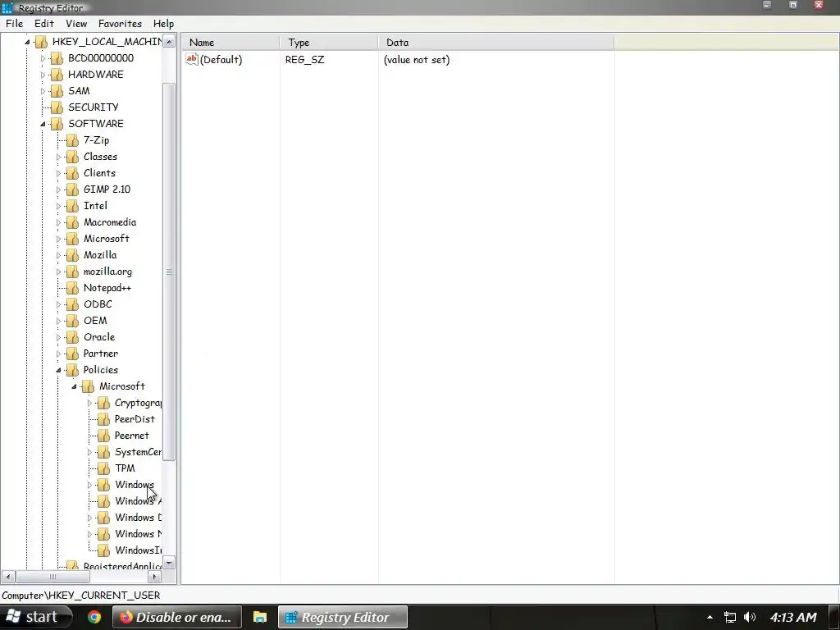Click the horizontal scroll right arrow
The width and height of the screenshot is (840, 630).
coord(155,577)
